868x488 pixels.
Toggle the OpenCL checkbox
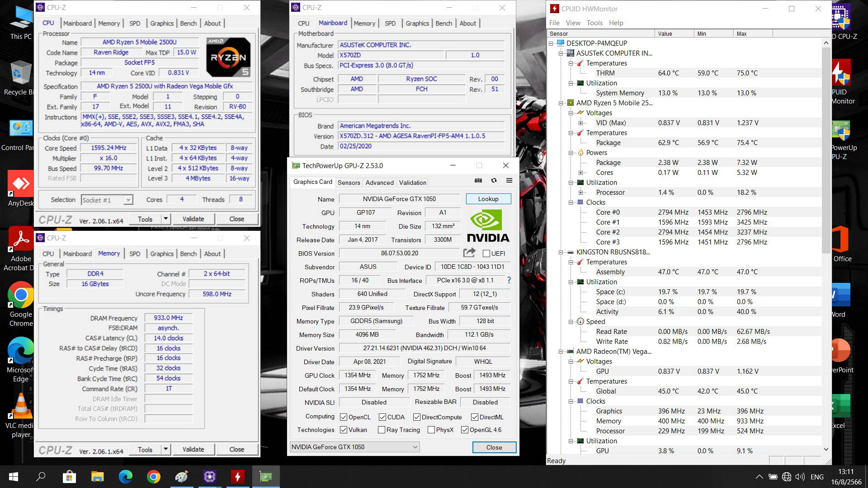(x=344, y=417)
